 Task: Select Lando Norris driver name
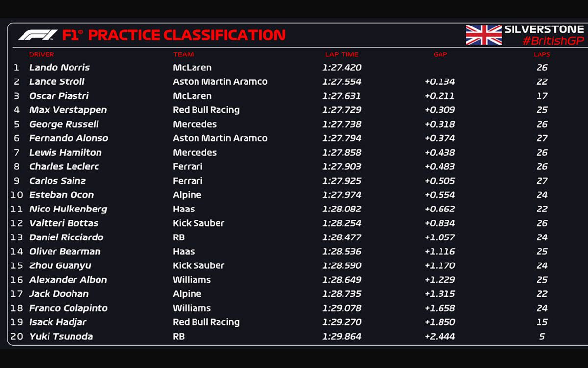point(59,68)
